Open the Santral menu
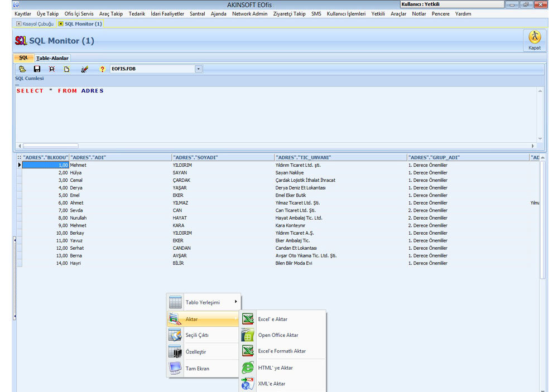Screen dimensions: 558x392 [x=198, y=14]
